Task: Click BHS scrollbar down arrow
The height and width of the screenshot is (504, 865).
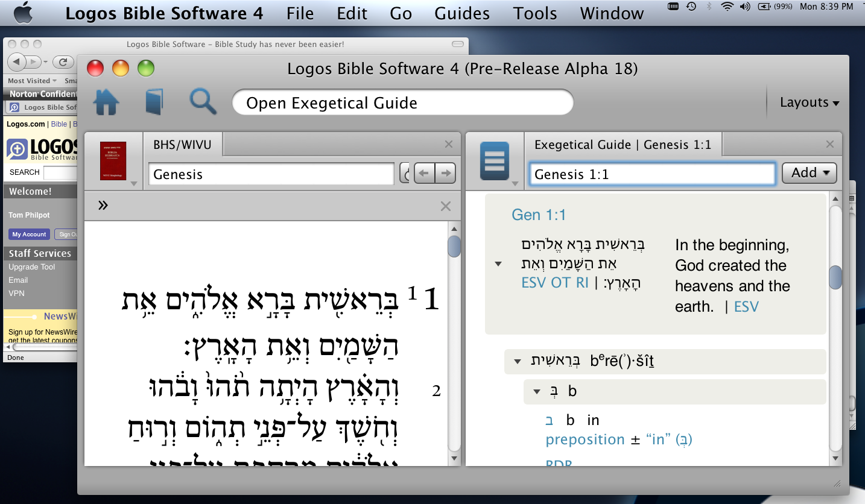Action: (x=454, y=459)
